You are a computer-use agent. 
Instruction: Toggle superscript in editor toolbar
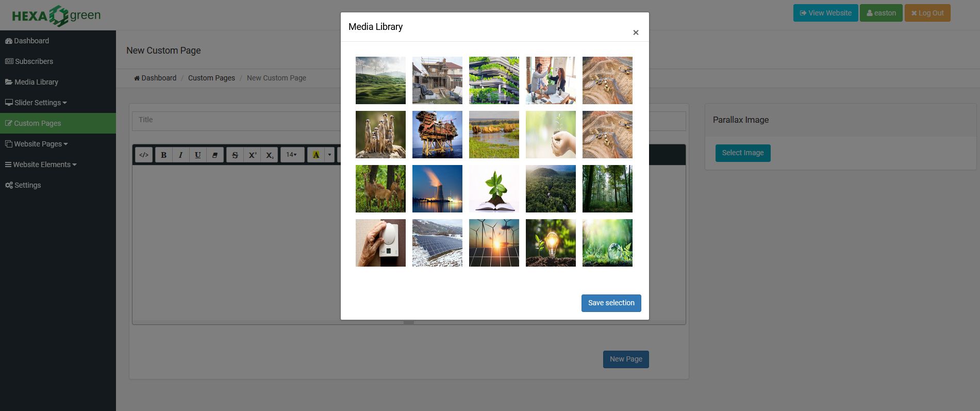253,155
